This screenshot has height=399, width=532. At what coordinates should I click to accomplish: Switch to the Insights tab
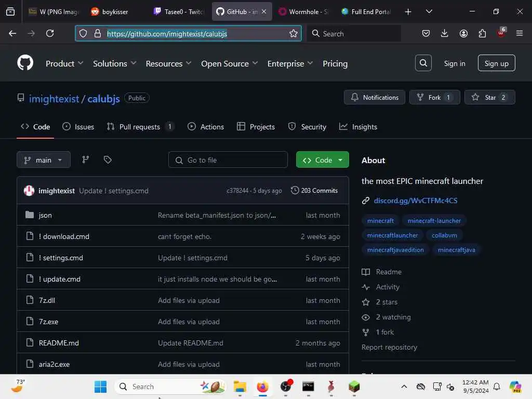tap(358, 127)
